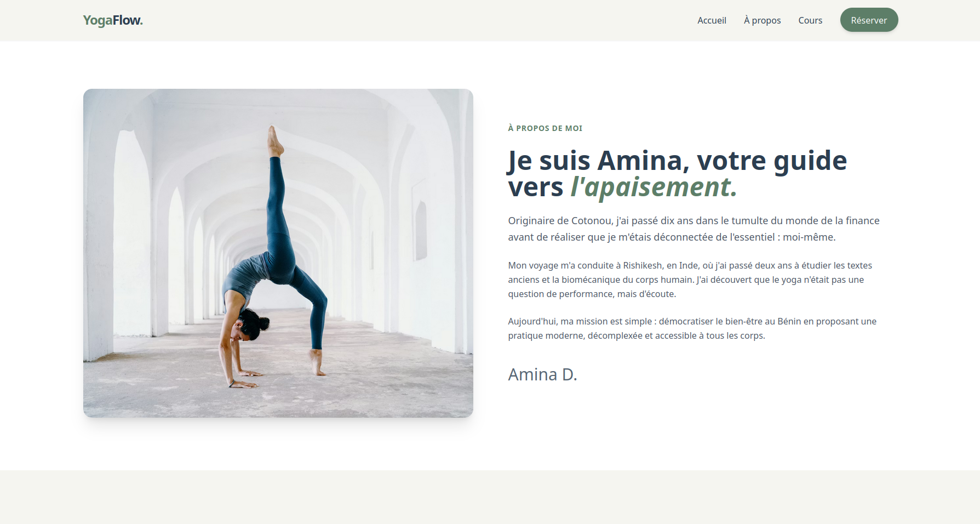
Task: Open the Accueil navigation link
Action: point(712,20)
